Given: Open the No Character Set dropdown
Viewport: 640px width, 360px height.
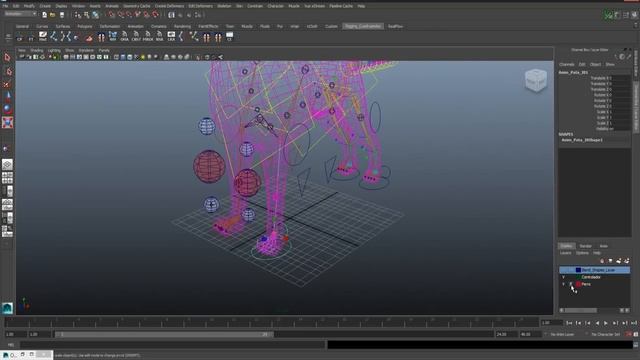Looking at the screenshot, I should [605, 334].
